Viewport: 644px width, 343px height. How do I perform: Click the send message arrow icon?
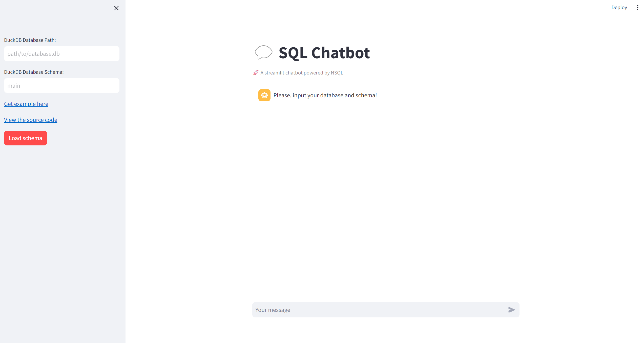click(x=511, y=310)
